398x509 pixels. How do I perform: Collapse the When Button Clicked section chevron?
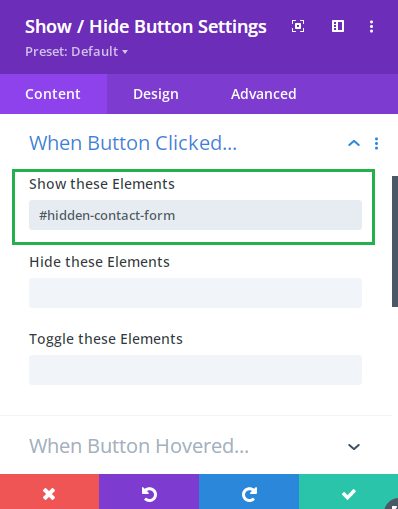tap(354, 144)
